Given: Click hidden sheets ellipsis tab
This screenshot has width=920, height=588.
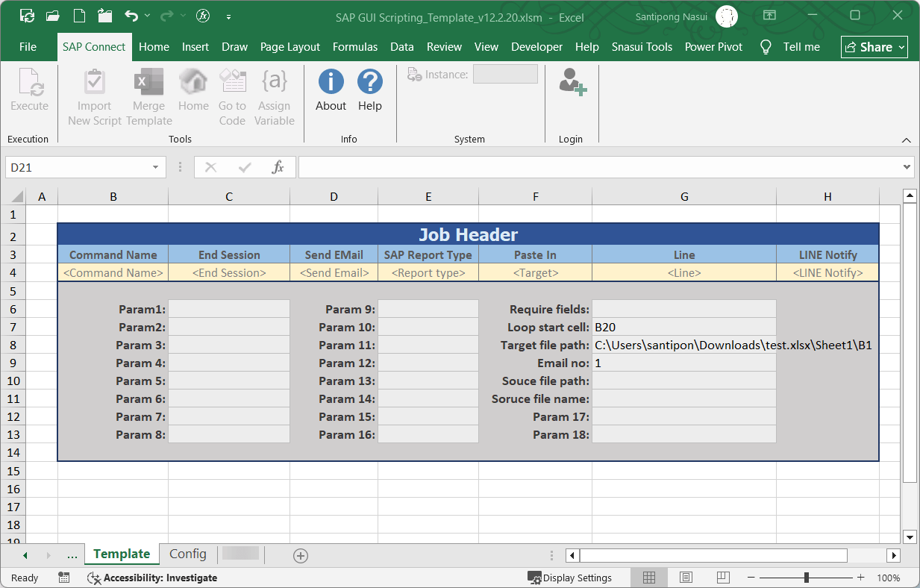Looking at the screenshot, I should [72, 555].
